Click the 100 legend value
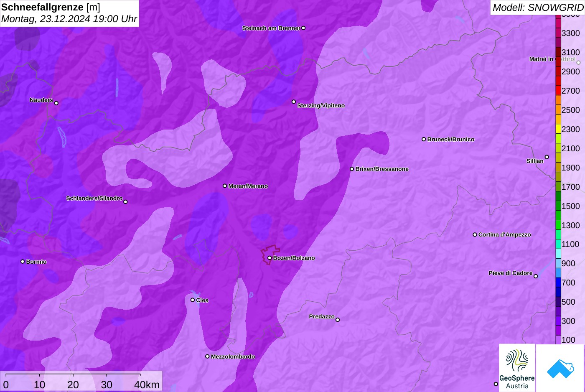This screenshot has height=392, width=585. click(568, 340)
